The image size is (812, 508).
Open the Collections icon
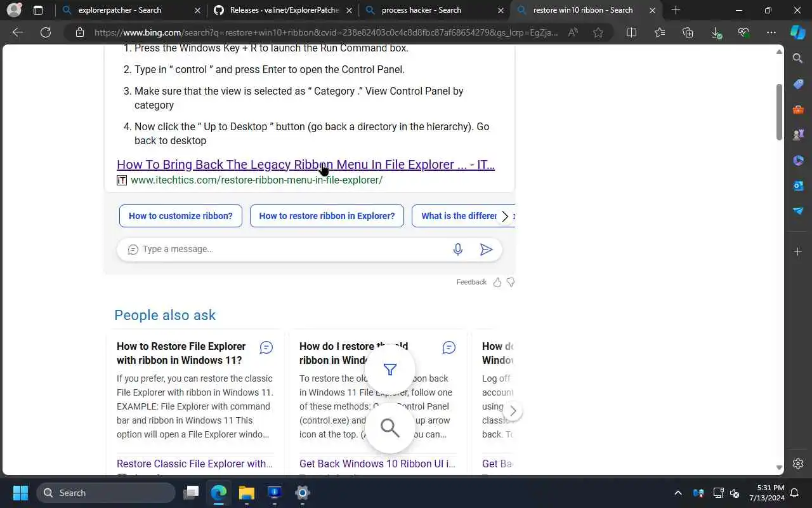(x=688, y=32)
